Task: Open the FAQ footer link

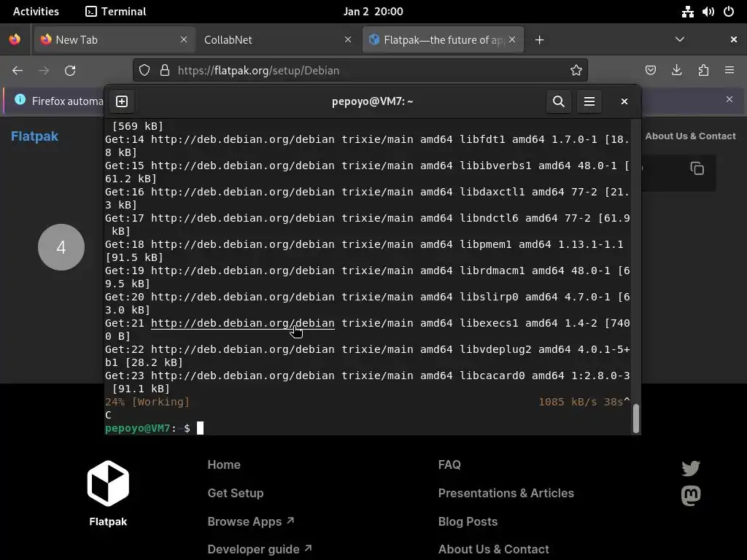Action: click(x=449, y=464)
